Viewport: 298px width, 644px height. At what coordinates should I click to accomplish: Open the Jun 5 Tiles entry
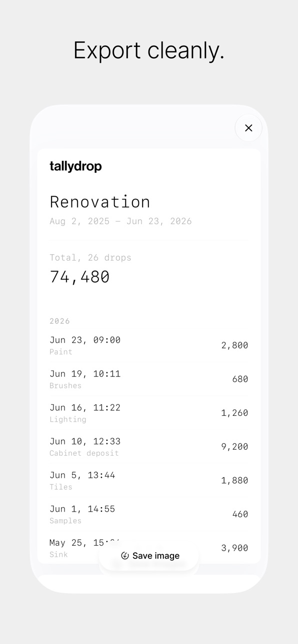click(149, 480)
